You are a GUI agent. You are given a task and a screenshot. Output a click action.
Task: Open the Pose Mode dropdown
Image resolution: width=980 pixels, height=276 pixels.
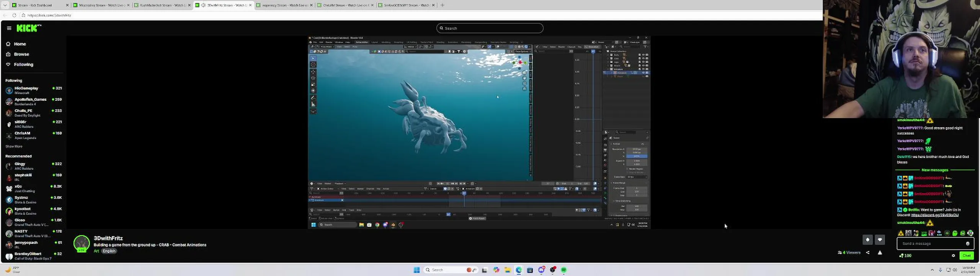326,47
